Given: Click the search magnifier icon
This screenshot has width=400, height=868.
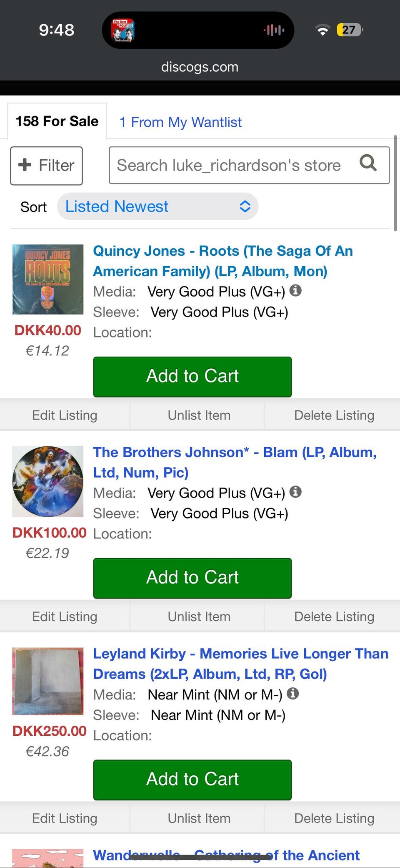Looking at the screenshot, I should pos(368,163).
